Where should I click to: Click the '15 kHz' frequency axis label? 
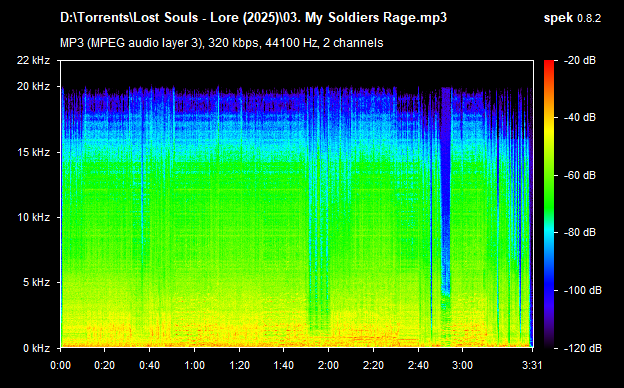pyautogui.click(x=33, y=152)
